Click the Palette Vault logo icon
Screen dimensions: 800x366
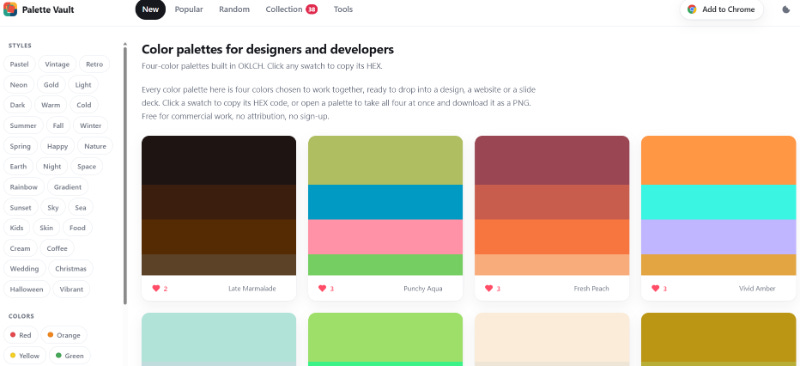click(10, 9)
